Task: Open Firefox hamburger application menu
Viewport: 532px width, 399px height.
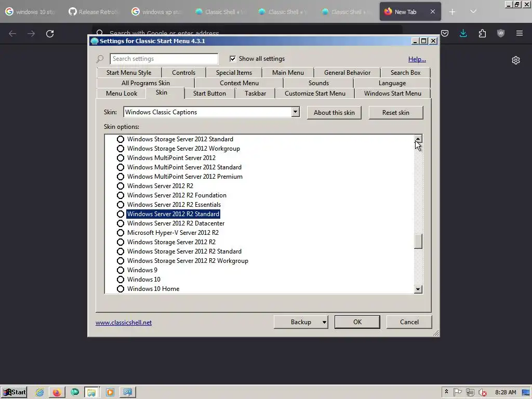Action: click(520, 33)
